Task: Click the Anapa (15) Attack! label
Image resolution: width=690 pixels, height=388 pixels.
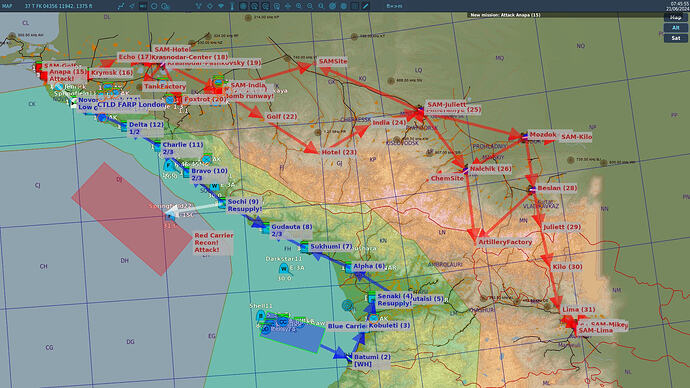Action: tap(67, 75)
